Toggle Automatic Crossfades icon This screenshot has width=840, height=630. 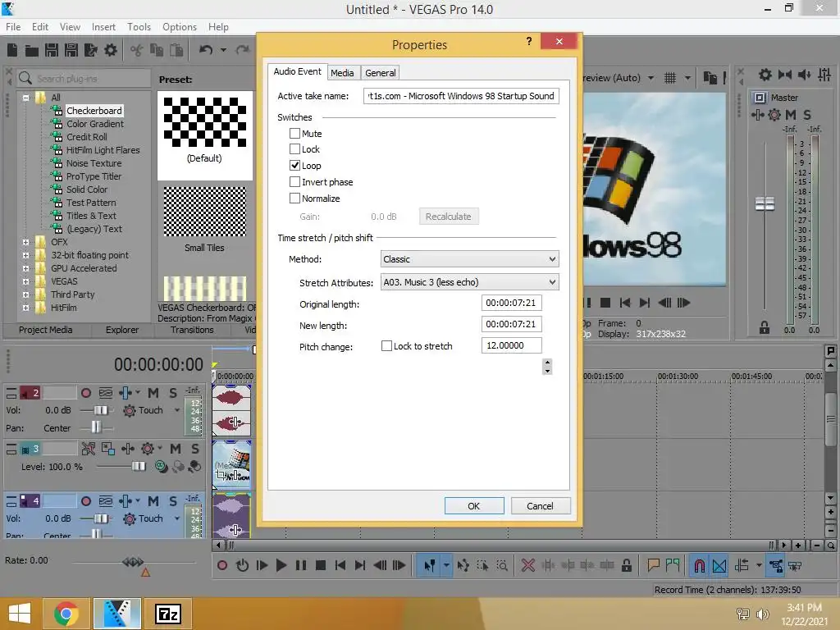pyautogui.click(x=719, y=566)
